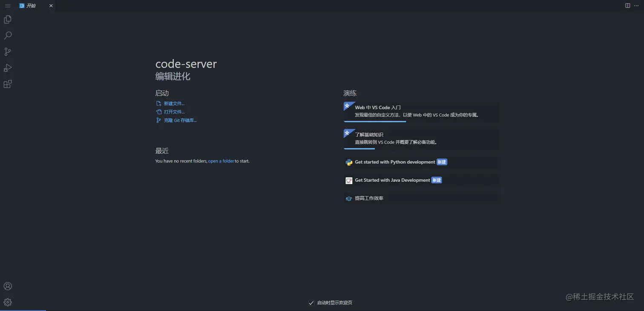
Task: Open the 提高工作效率 walkthrough
Action: click(x=422, y=199)
